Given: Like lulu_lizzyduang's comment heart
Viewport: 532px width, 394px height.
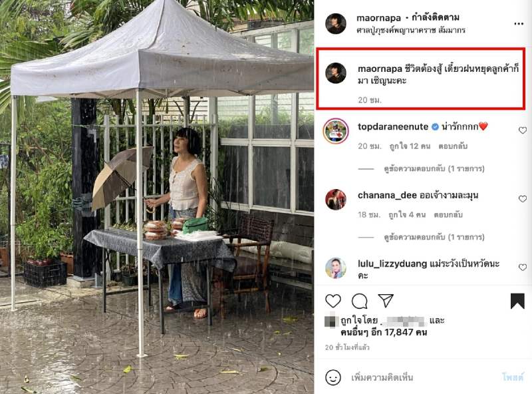Looking at the screenshot, I should [523, 268].
